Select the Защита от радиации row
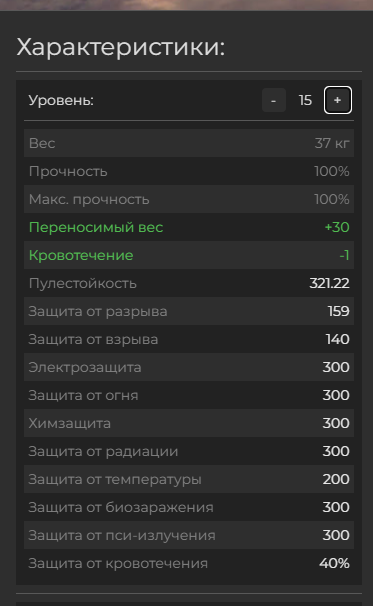The width and height of the screenshot is (373, 606). pos(189,451)
